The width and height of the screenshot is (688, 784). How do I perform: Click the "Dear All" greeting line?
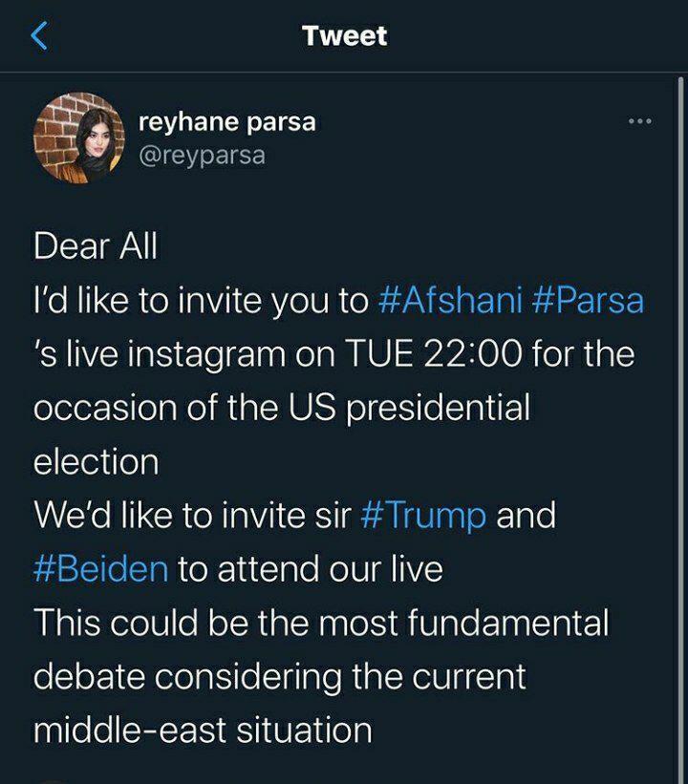click(96, 246)
